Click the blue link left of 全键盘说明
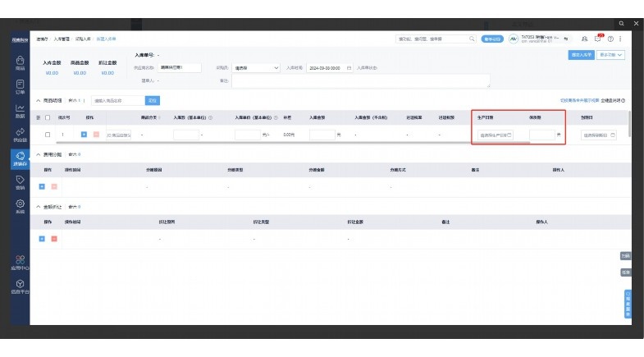 tap(579, 101)
